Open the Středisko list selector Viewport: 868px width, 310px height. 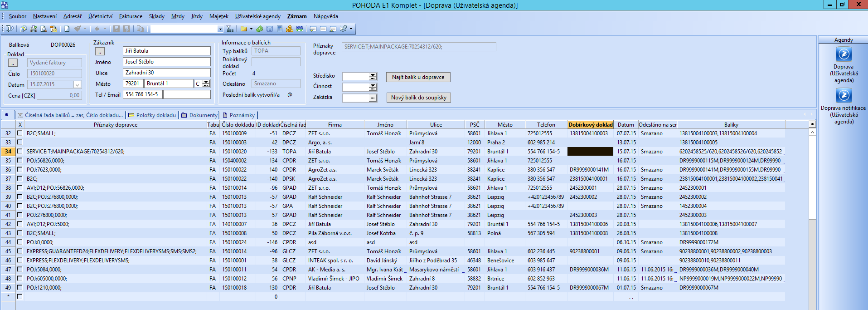(x=373, y=76)
